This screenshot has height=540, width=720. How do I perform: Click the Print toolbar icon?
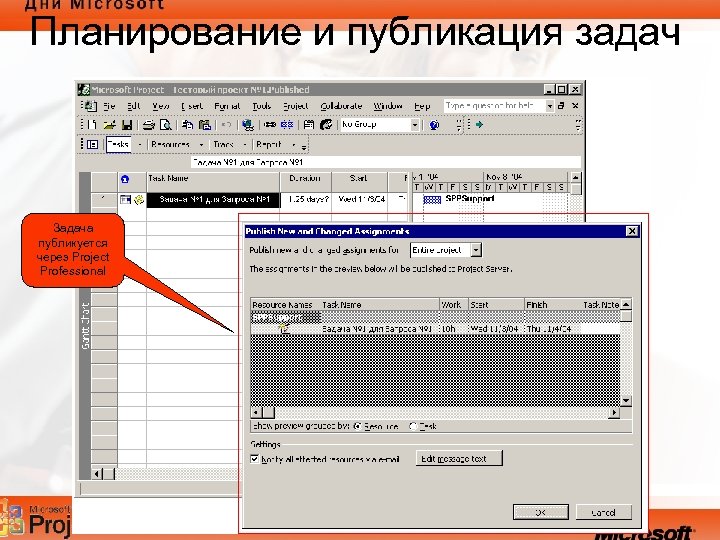[x=148, y=124]
